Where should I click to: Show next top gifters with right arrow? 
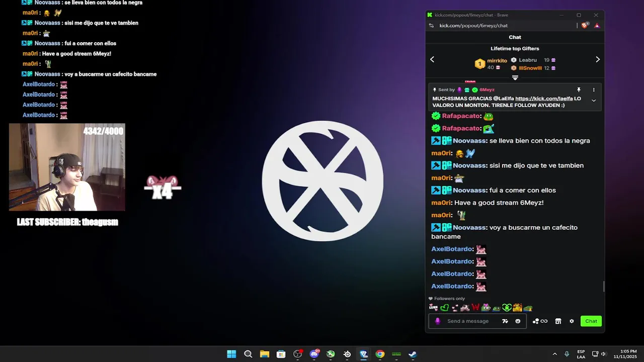click(598, 59)
